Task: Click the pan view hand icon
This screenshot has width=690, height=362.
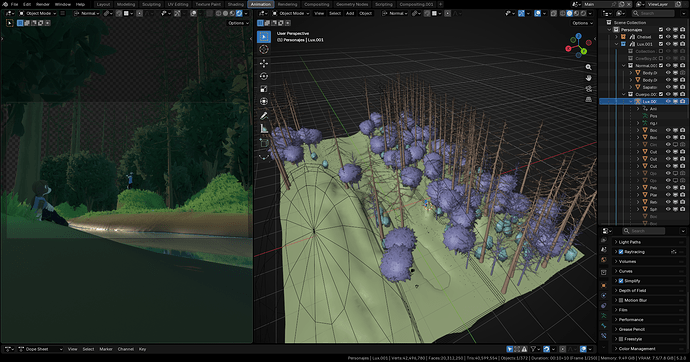Action: pyautogui.click(x=588, y=78)
